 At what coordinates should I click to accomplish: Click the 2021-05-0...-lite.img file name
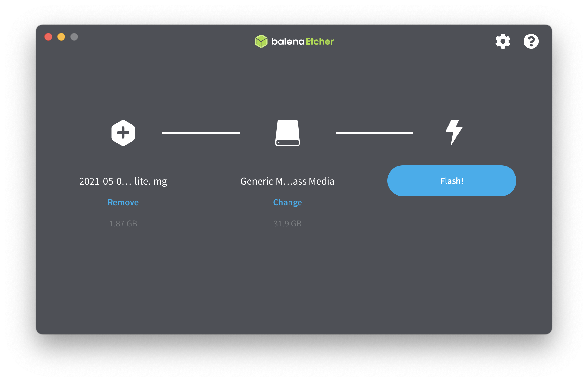123,181
